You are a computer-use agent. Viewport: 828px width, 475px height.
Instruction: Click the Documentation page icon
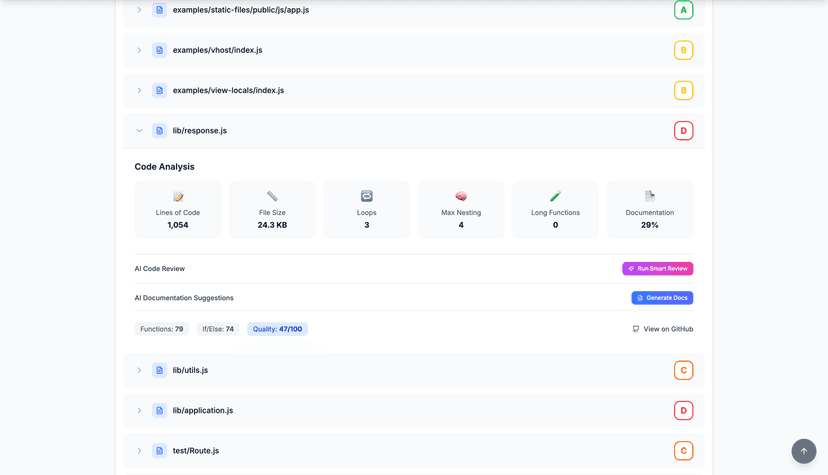650,197
